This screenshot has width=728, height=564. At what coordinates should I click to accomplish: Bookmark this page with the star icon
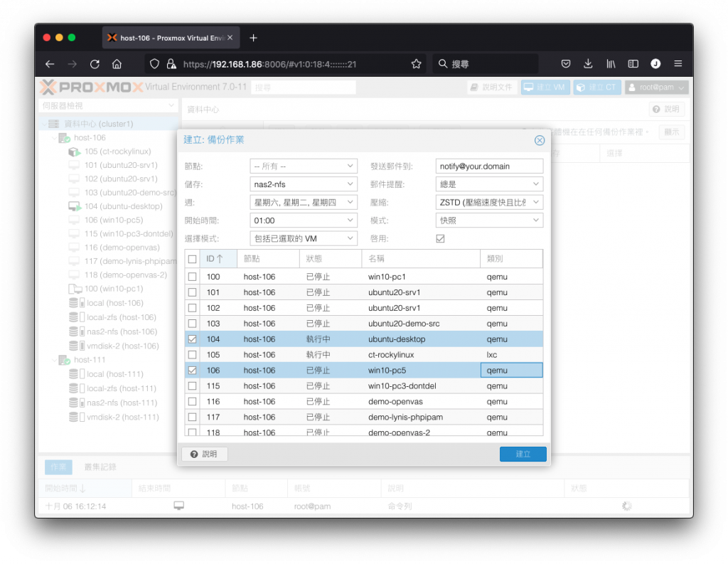(416, 64)
